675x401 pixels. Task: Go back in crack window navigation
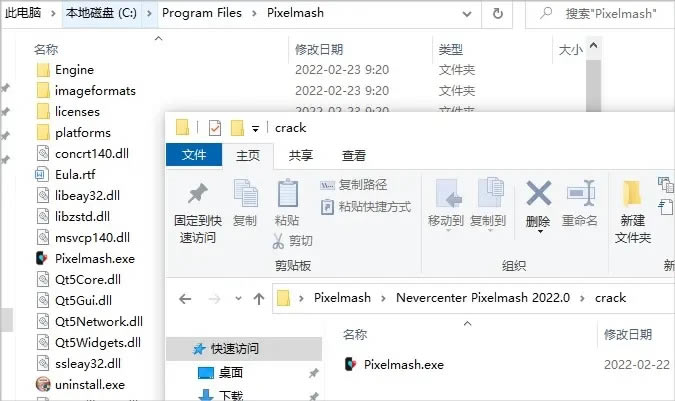click(185, 299)
